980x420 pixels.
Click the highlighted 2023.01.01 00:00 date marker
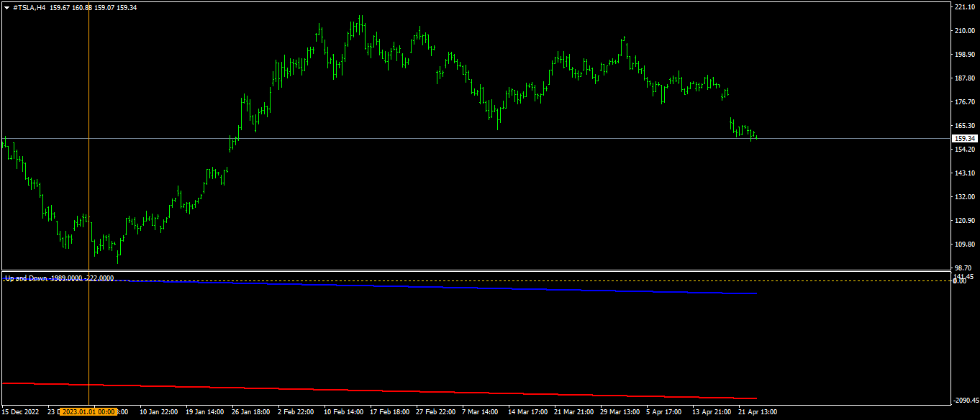(89, 412)
